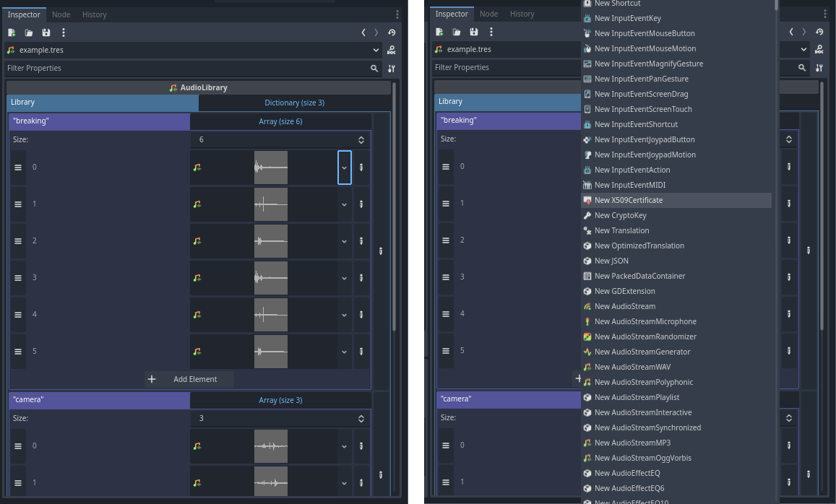836x504 pixels.
Task: Click the property tools icon beside left filter
Action: [391, 69]
